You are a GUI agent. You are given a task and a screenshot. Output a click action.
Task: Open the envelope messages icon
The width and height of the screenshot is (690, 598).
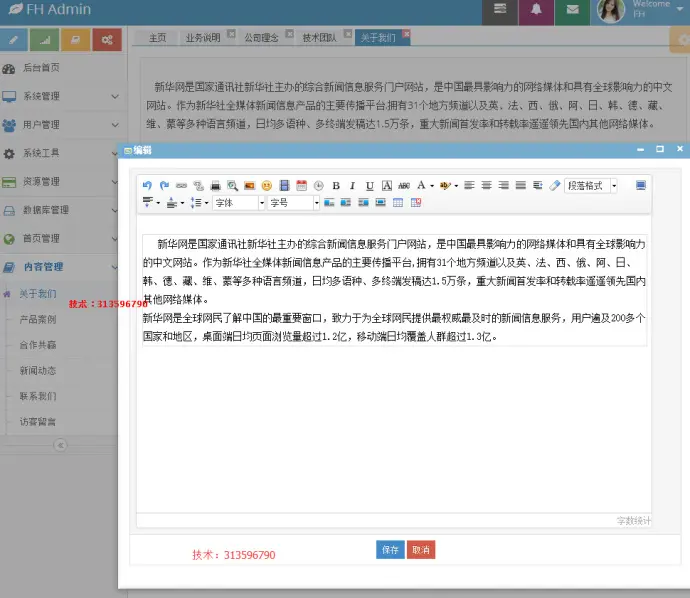click(x=573, y=10)
